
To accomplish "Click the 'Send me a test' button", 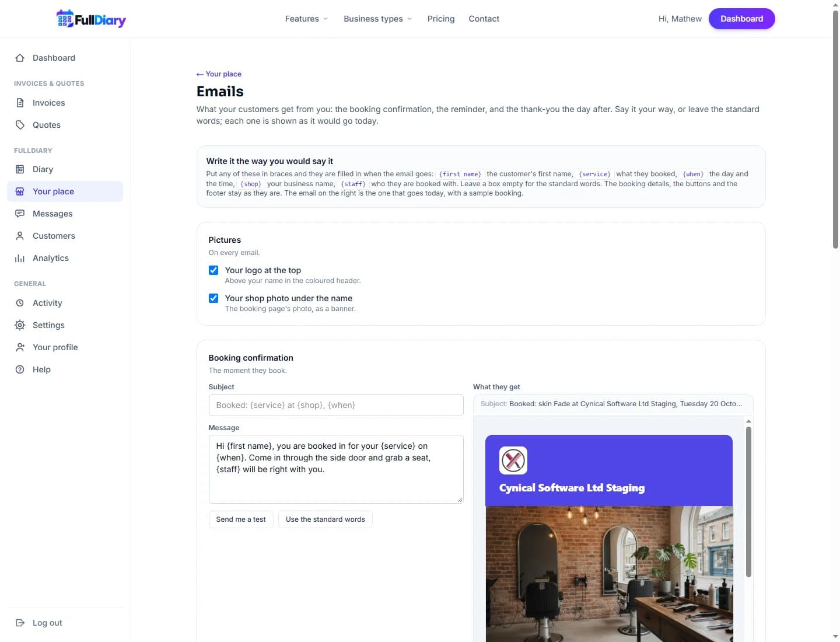I will point(241,519).
